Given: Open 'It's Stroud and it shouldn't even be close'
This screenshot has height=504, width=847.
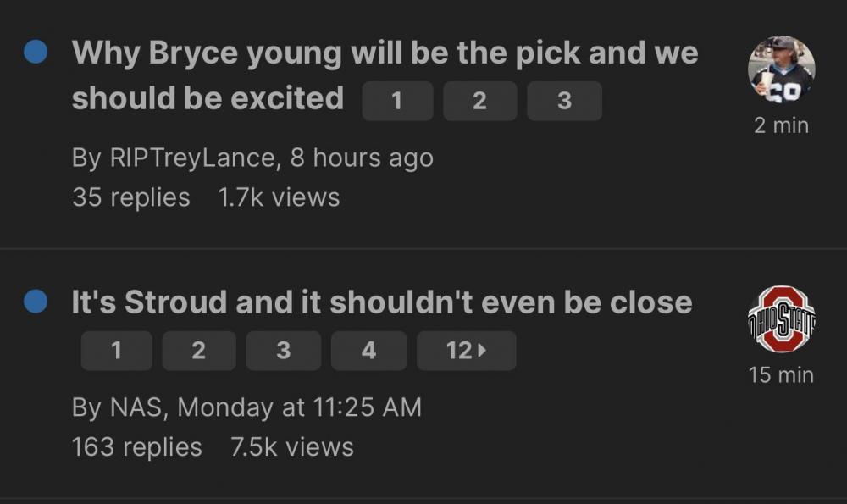Looking at the screenshot, I should point(381,302).
